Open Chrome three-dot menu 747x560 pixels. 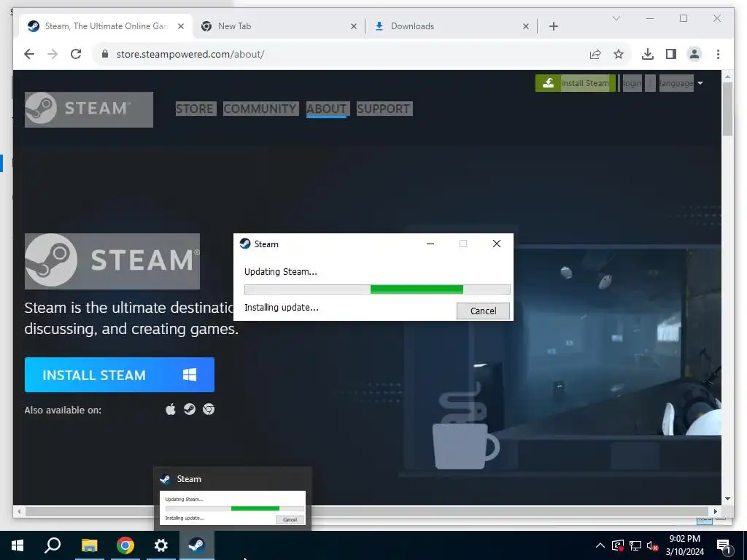click(x=718, y=54)
